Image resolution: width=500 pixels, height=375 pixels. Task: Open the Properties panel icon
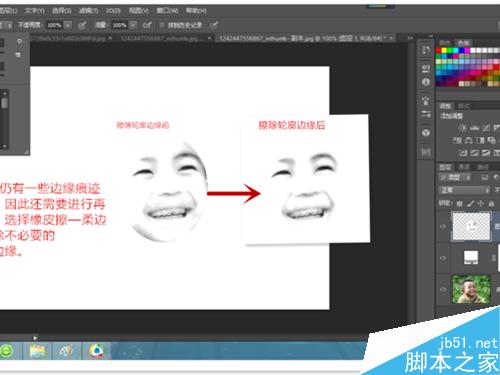pos(426,69)
